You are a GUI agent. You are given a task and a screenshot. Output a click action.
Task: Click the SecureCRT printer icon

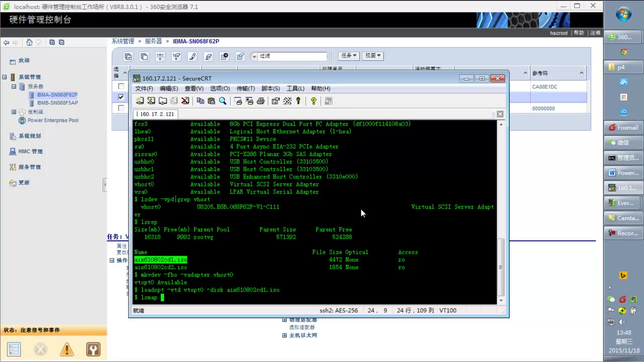coord(261,101)
